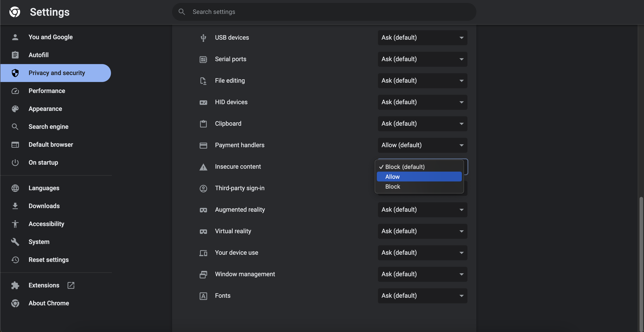Click the Payment handlers card icon
644x332 pixels.
pos(203,145)
